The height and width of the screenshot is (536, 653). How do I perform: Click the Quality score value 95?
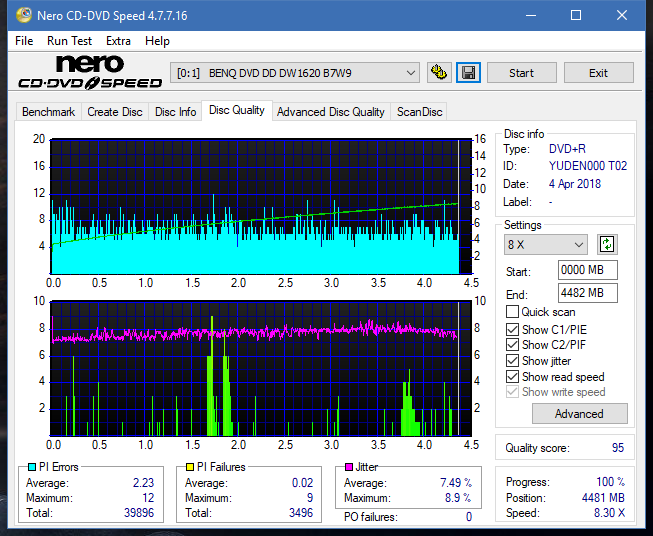[x=618, y=448]
